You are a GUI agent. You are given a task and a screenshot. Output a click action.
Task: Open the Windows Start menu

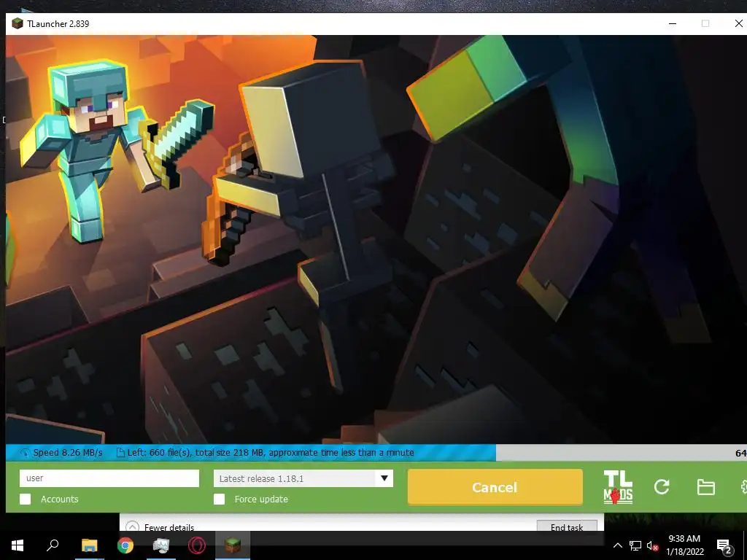(x=18, y=545)
